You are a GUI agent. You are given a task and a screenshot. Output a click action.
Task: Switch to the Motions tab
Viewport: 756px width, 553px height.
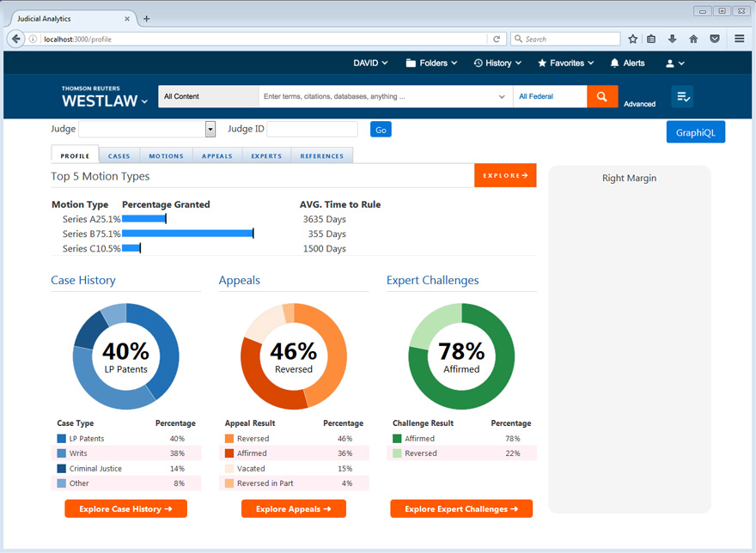(x=166, y=156)
